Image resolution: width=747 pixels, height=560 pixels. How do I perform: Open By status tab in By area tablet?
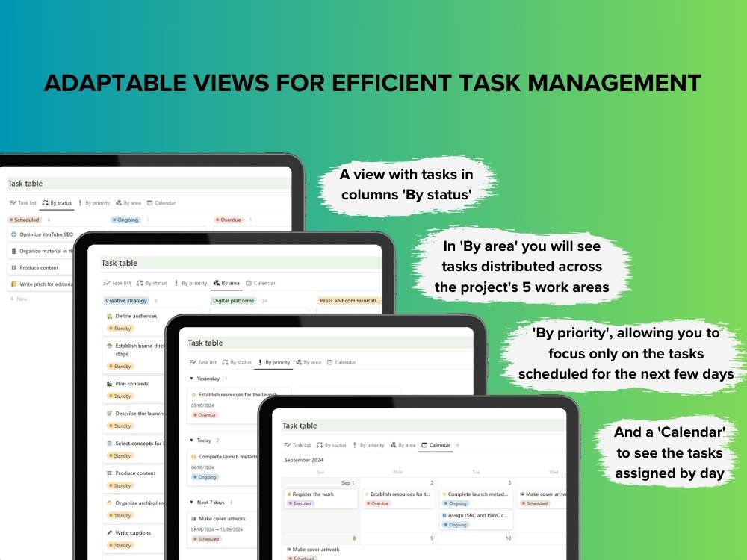[x=152, y=283]
